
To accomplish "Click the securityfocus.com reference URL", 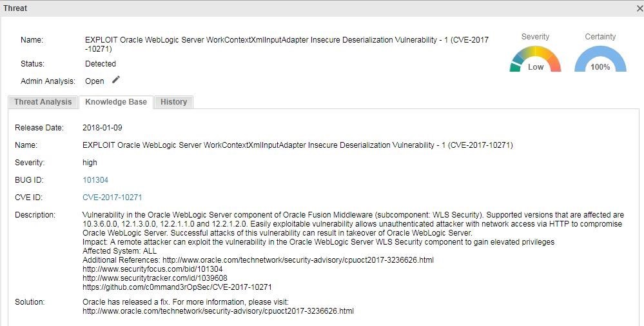I will point(152,269).
